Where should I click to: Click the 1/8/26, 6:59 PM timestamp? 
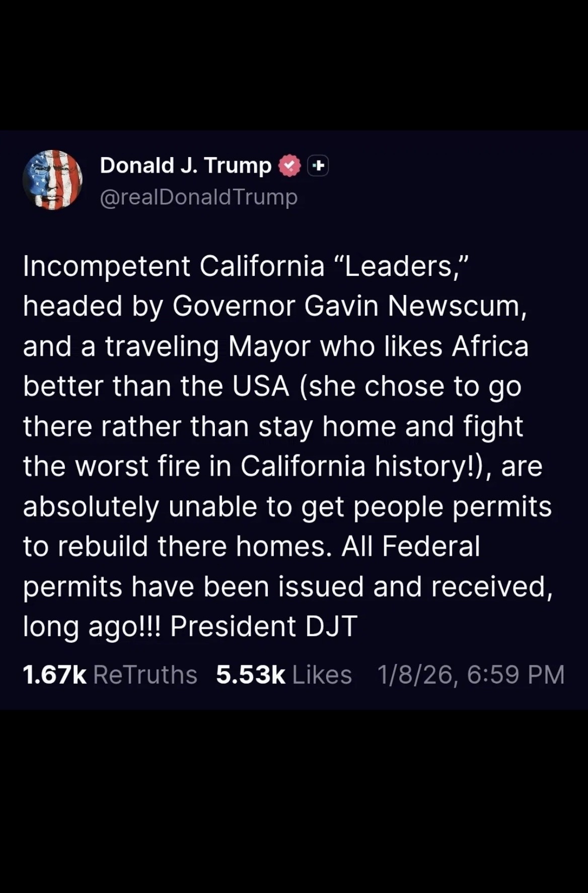coord(471,675)
